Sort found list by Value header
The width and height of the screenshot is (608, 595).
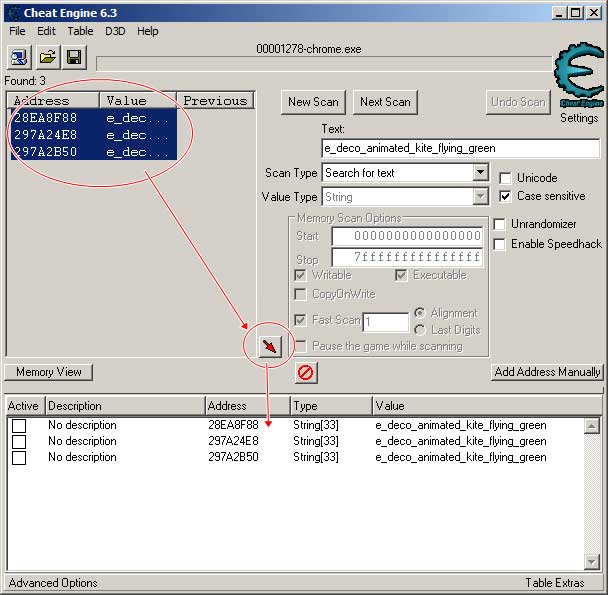tap(138, 100)
